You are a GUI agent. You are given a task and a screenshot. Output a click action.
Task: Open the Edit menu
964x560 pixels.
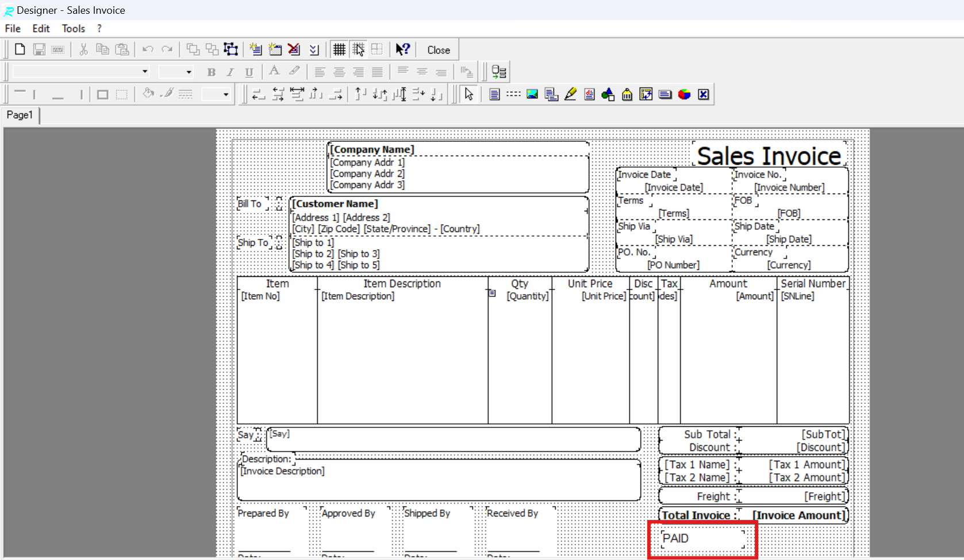pos(41,29)
